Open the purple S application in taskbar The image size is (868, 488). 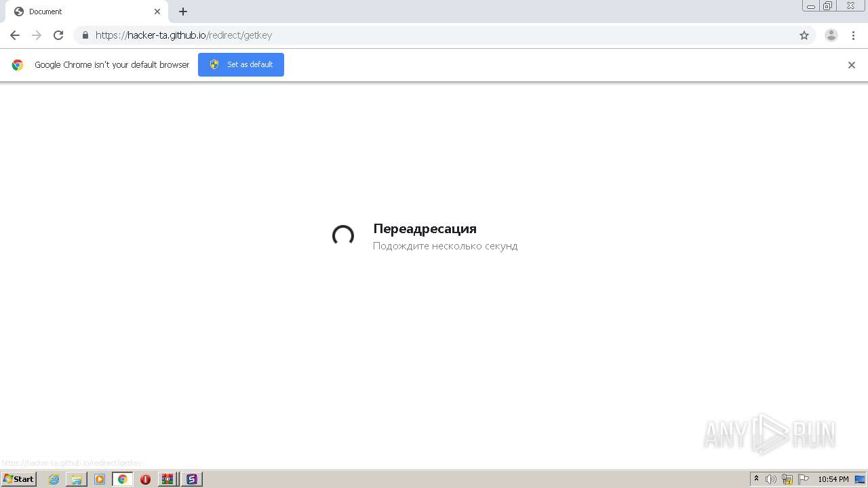tap(192, 479)
